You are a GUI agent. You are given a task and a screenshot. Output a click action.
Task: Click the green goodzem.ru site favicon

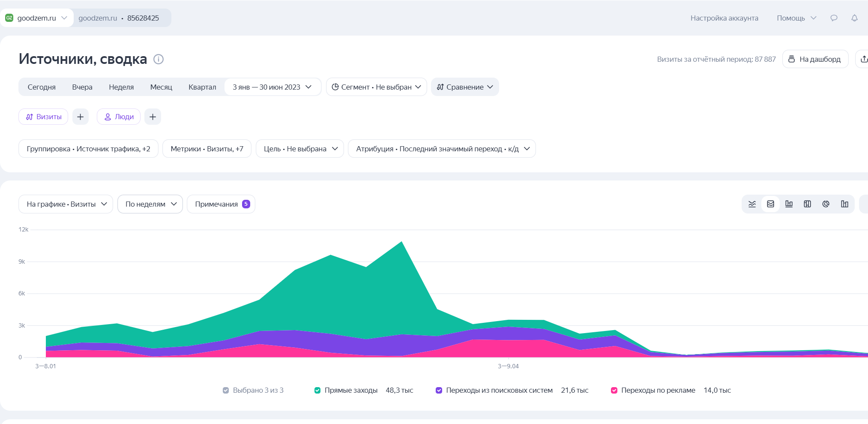point(9,18)
